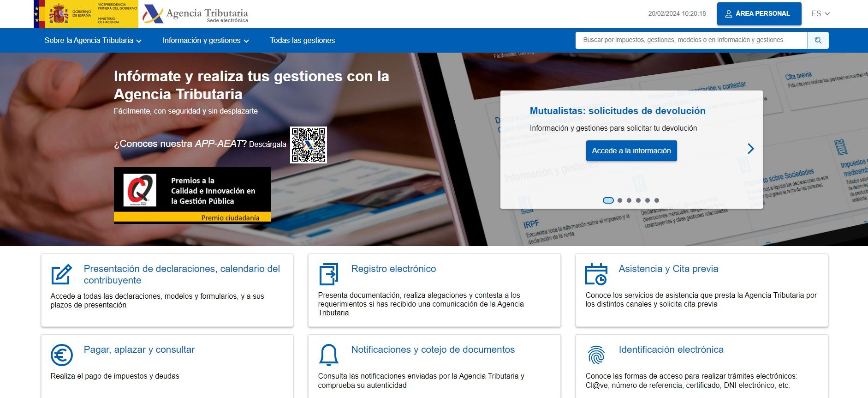Select the fourth carousel indicator dot
868x398 pixels.
[x=638, y=200]
